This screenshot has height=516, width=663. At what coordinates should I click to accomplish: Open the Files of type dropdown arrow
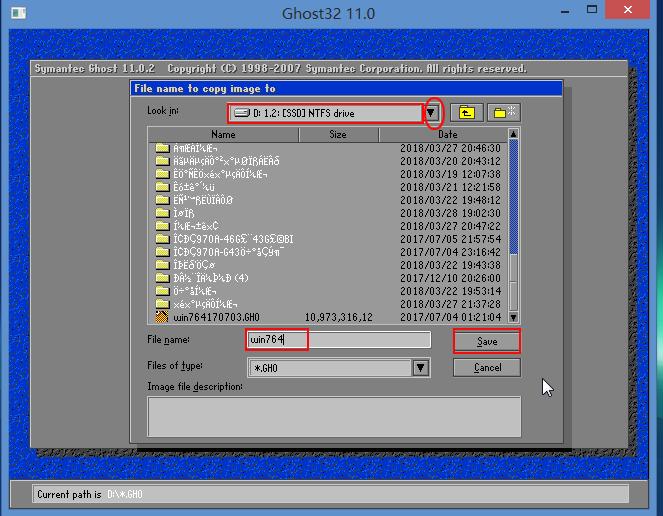point(422,368)
